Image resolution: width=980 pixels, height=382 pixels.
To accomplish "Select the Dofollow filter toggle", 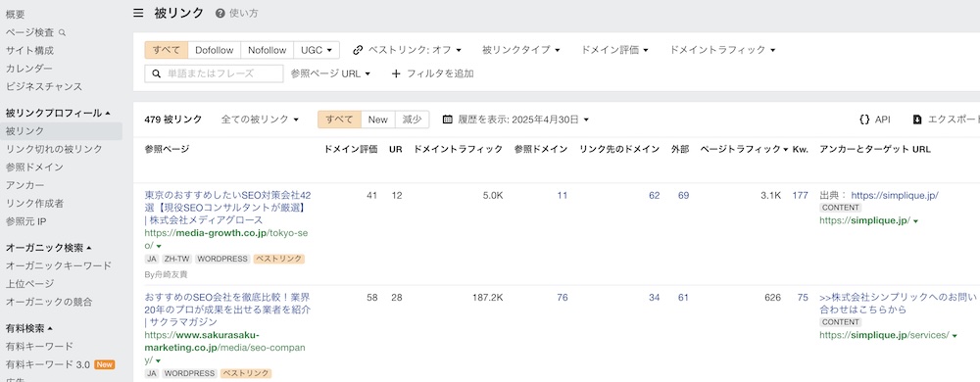I will tap(215, 50).
